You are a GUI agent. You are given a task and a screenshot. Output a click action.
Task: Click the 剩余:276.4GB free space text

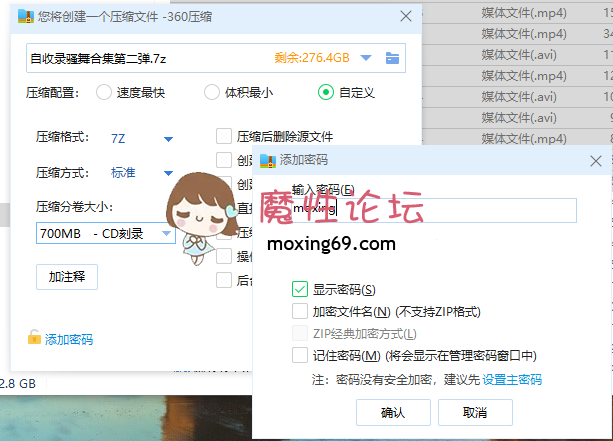312,58
